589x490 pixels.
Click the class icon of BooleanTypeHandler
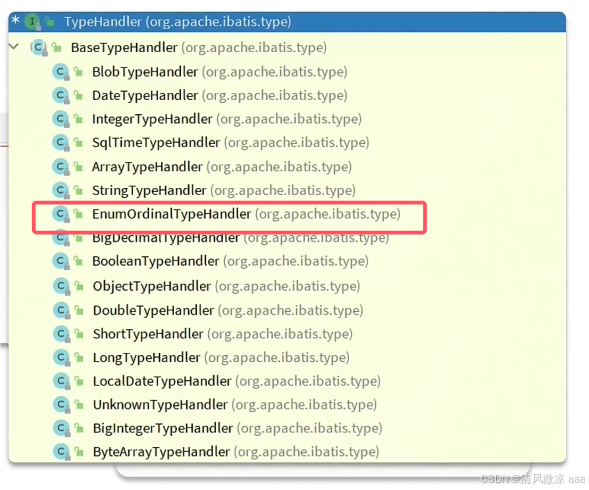point(60,261)
